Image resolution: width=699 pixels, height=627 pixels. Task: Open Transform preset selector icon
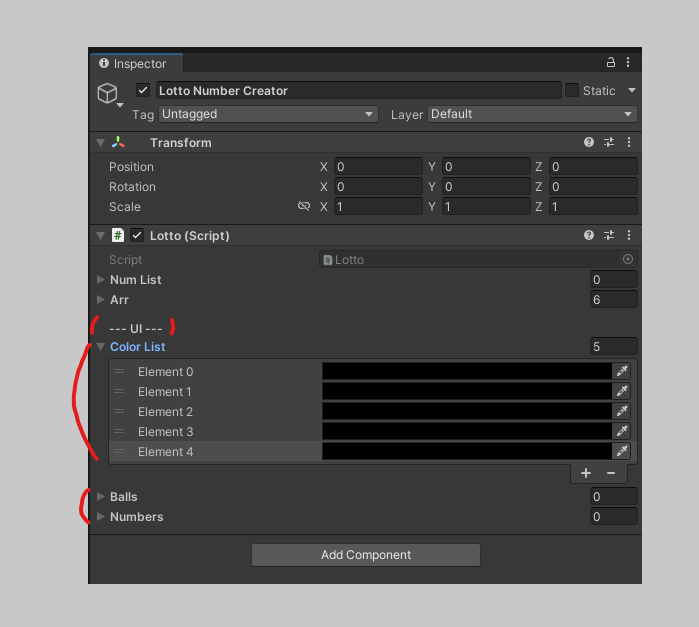tap(609, 142)
